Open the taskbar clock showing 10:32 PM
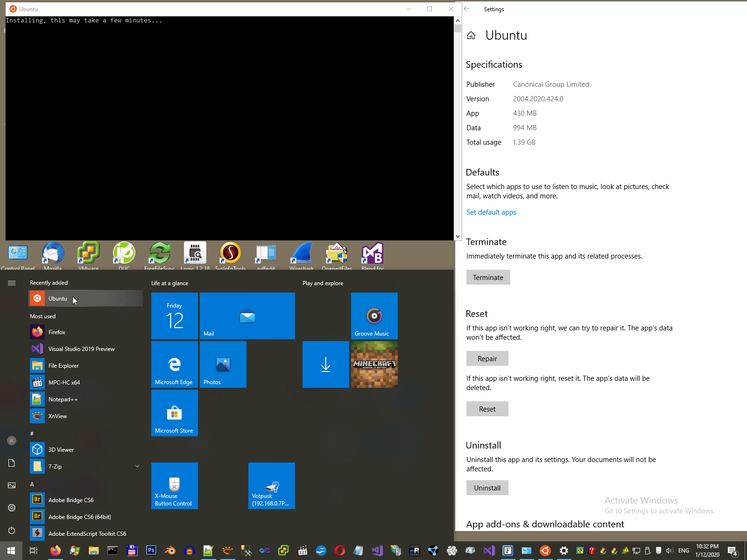 click(707, 551)
